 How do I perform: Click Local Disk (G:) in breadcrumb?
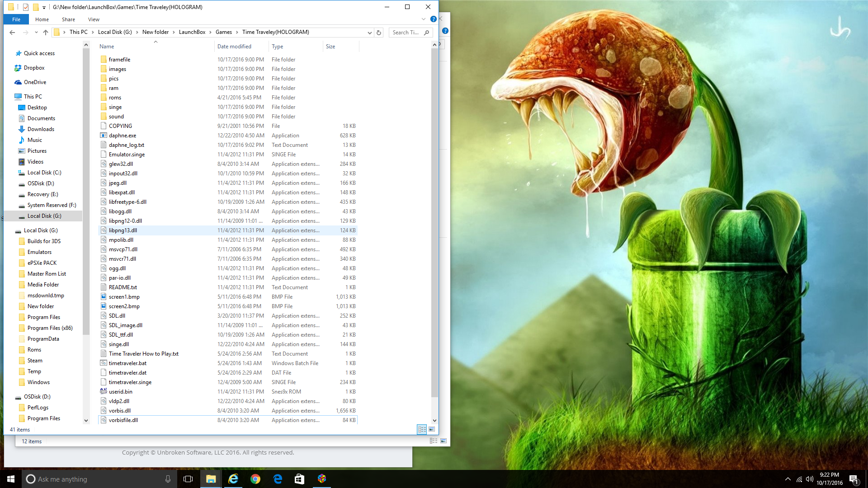(x=115, y=33)
